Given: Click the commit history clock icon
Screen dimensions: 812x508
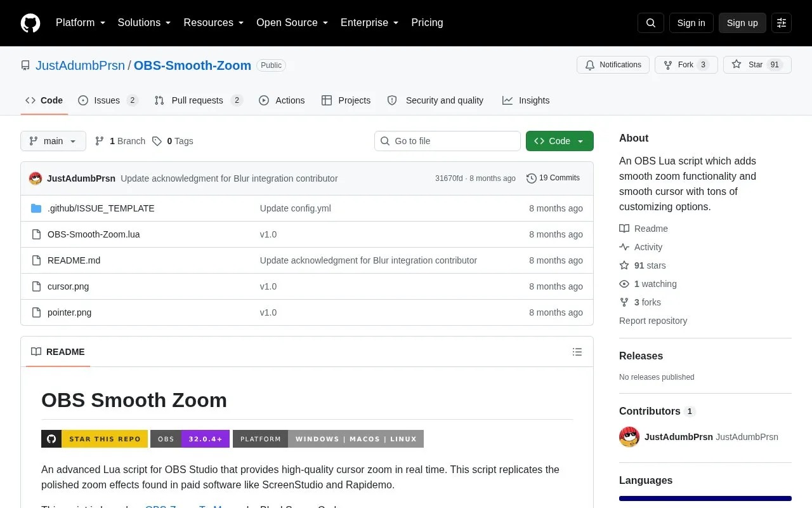Looking at the screenshot, I should pyautogui.click(x=532, y=178).
